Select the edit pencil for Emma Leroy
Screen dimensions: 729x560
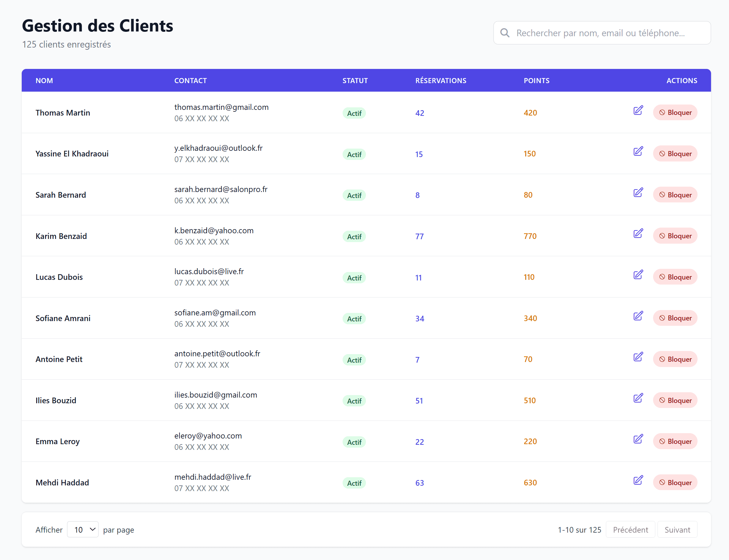[x=638, y=439]
